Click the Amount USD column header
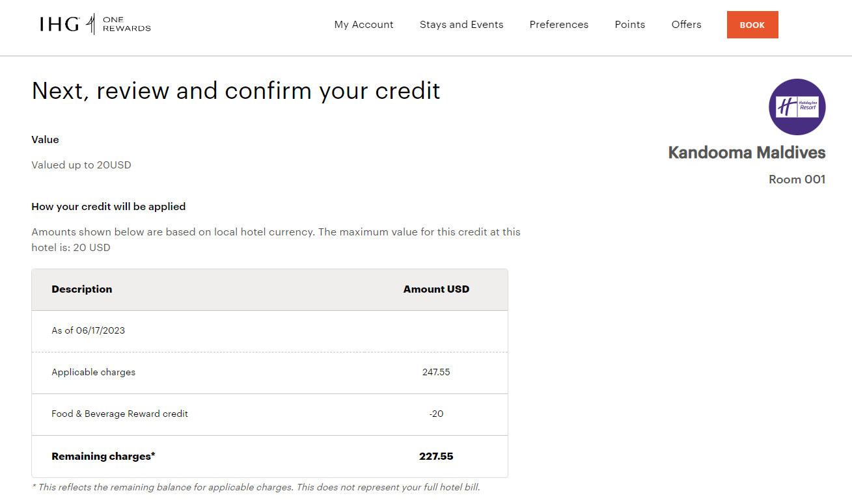Screen dimensions: 852x504 click(x=436, y=289)
